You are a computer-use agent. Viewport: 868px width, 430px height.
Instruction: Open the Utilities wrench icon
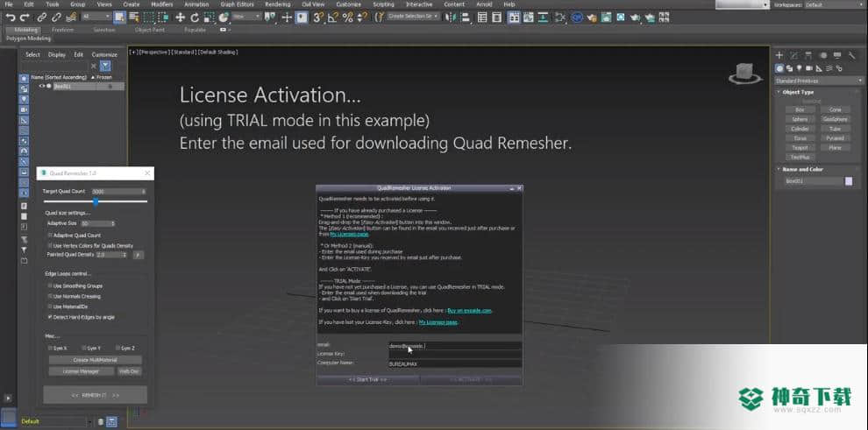click(x=851, y=55)
